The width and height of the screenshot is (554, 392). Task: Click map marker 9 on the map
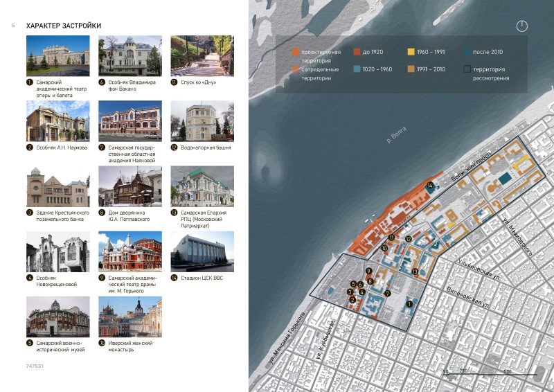368,270
